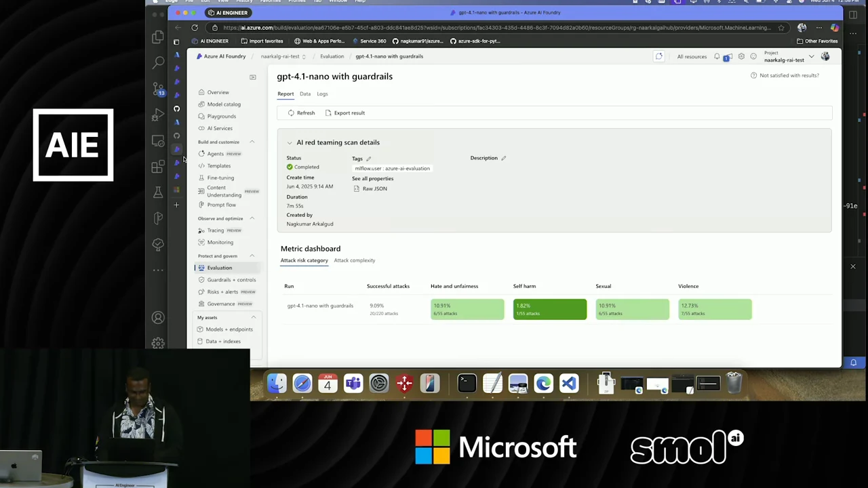The image size is (868, 488).
Task: Open VS Code Explorer files icon
Action: click(x=158, y=37)
